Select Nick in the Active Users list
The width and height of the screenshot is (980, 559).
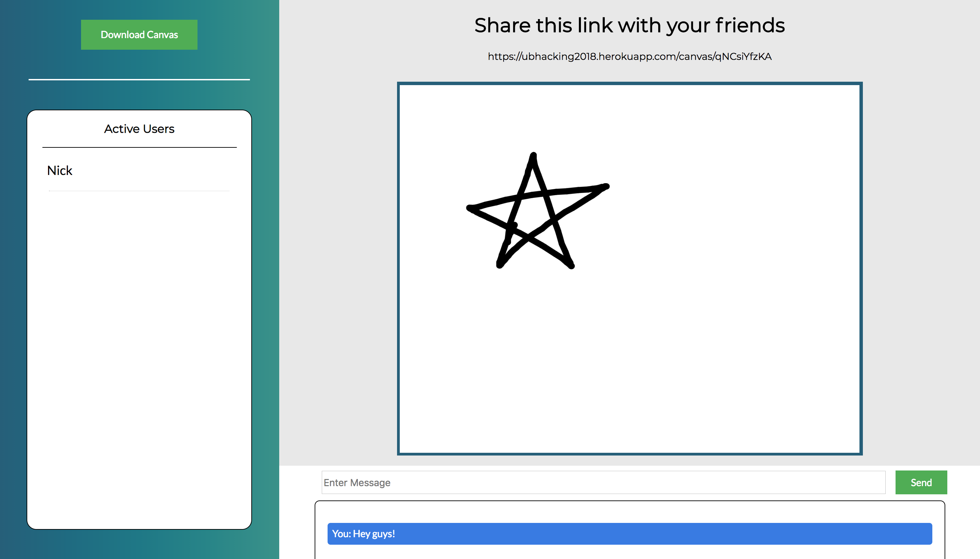coord(60,171)
